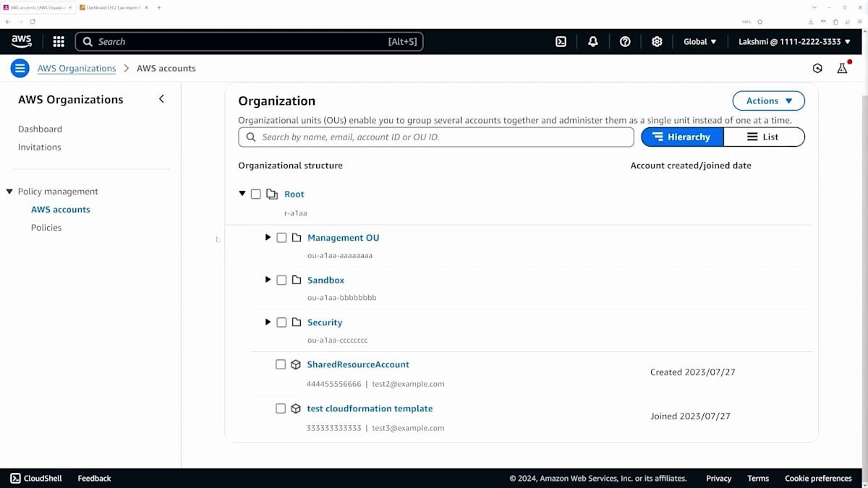Bookmark this page with star icon

[x=759, y=22]
